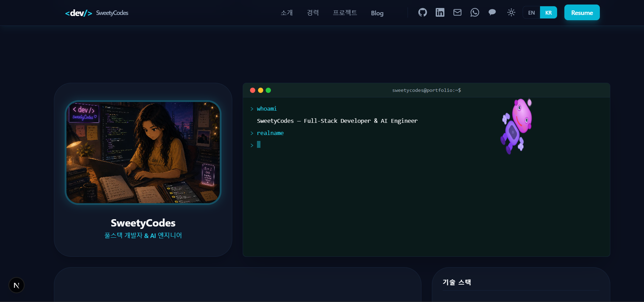This screenshot has width=644, height=302.
Task: Click the pink robot mascot
Action: pyautogui.click(x=516, y=126)
